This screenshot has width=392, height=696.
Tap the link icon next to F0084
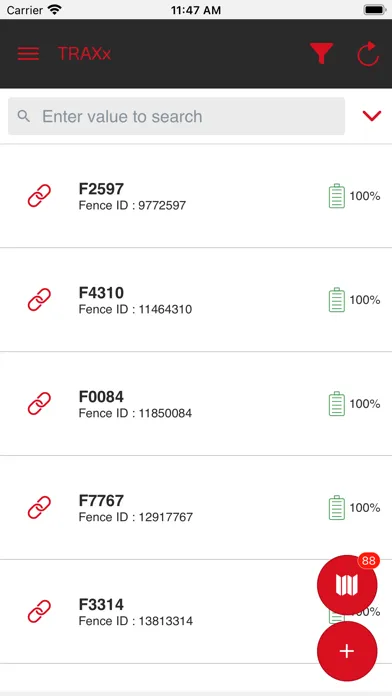(x=39, y=403)
